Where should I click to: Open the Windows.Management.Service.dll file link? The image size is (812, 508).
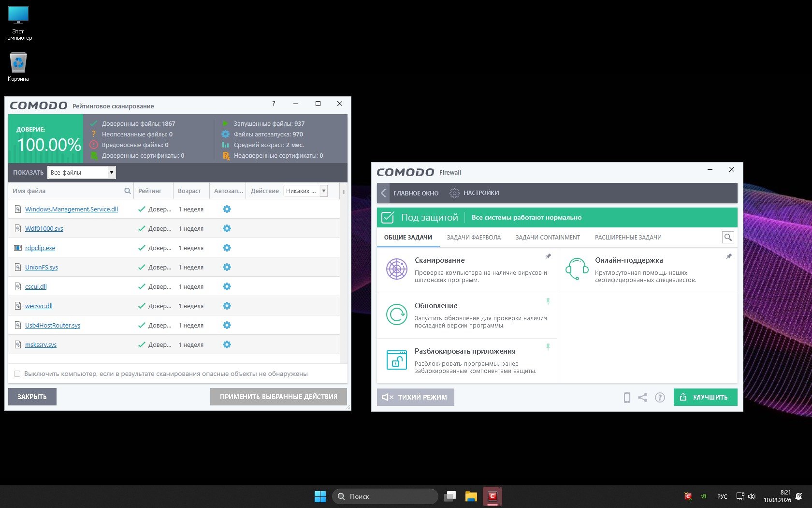72,209
